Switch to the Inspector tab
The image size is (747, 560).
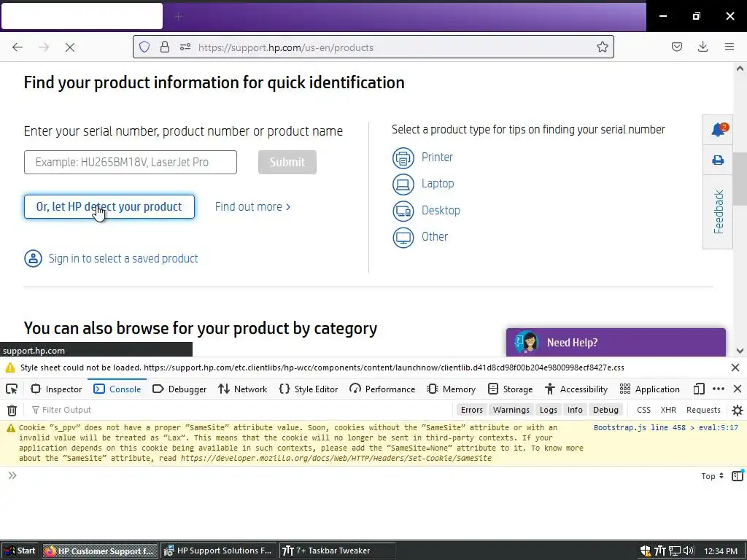[56, 389]
